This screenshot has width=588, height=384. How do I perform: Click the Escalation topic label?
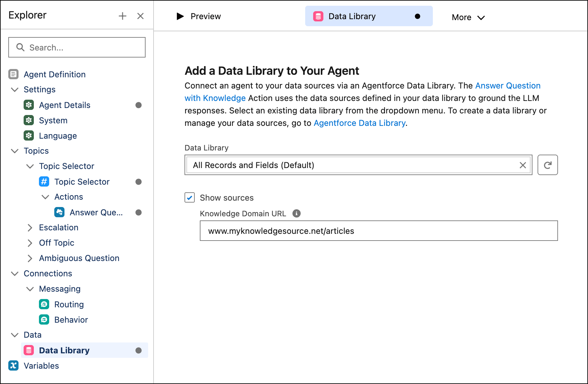coord(58,227)
